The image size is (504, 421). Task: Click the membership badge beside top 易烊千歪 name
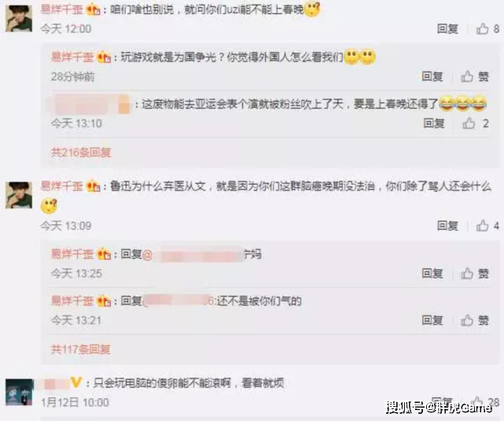coord(94,9)
